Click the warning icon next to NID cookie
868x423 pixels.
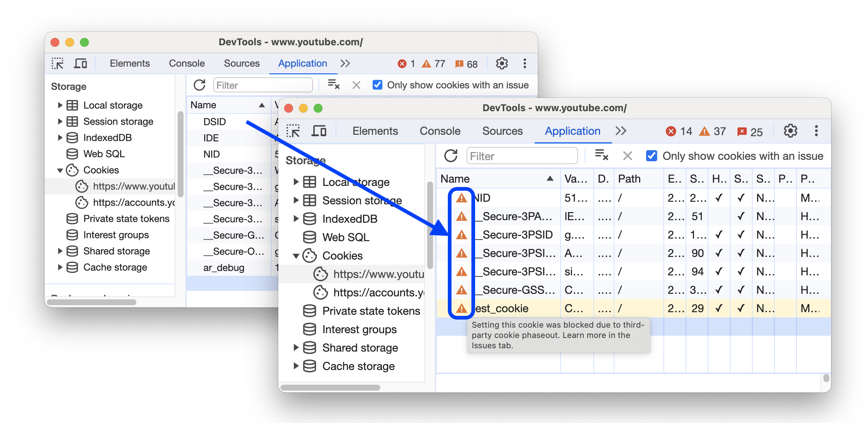(x=461, y=198)
